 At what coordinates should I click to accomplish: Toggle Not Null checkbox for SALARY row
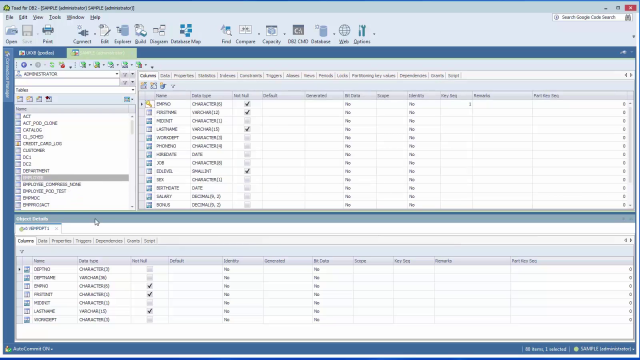pos(247,196)
